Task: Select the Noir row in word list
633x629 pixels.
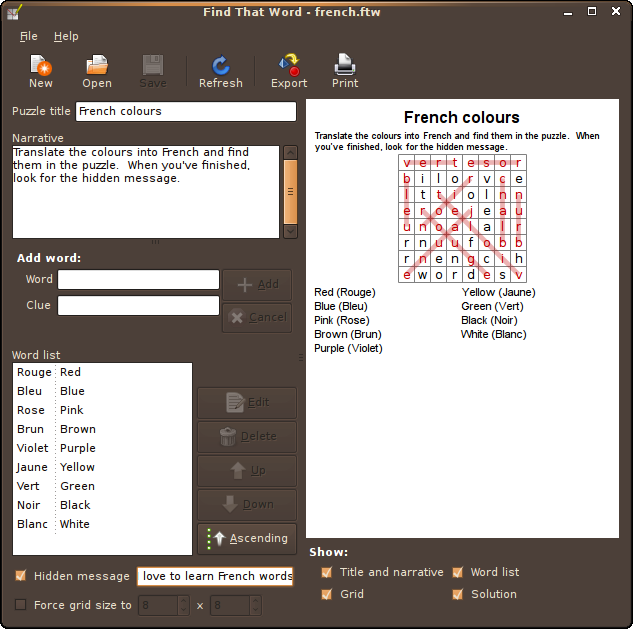Action: [103, 505]
